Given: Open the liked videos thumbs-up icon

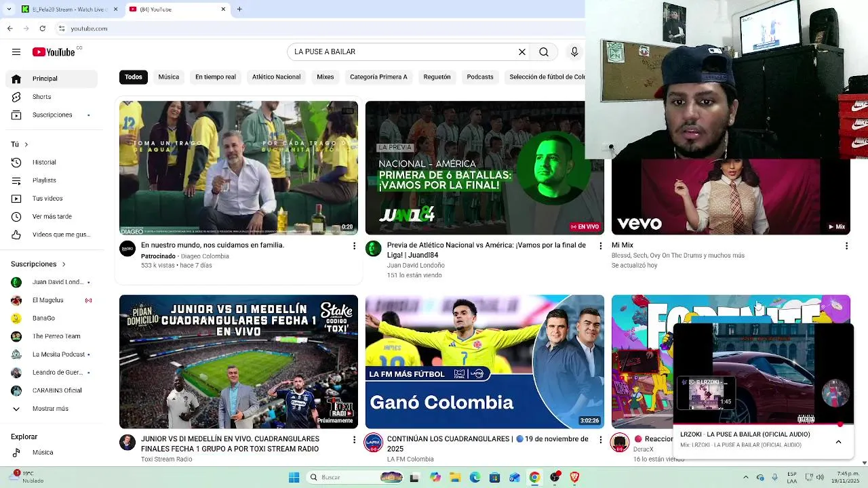Looking at the screenshot, I should 16,235.
